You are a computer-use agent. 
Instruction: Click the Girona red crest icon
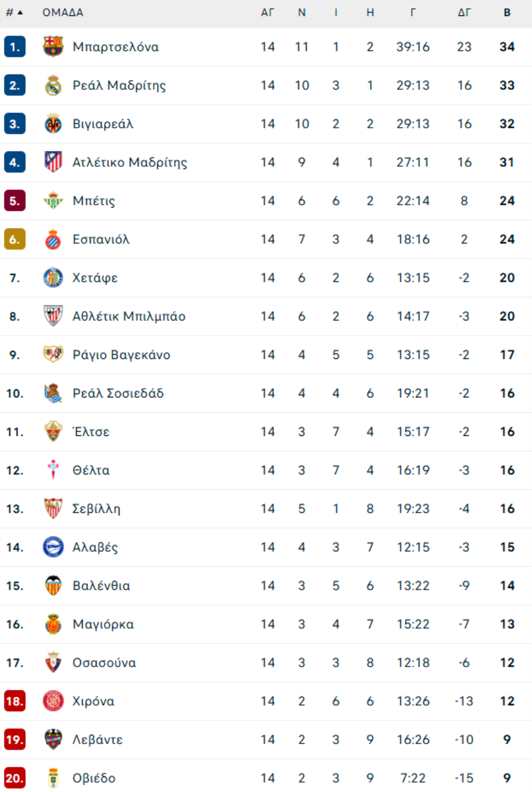coord(53,701)
